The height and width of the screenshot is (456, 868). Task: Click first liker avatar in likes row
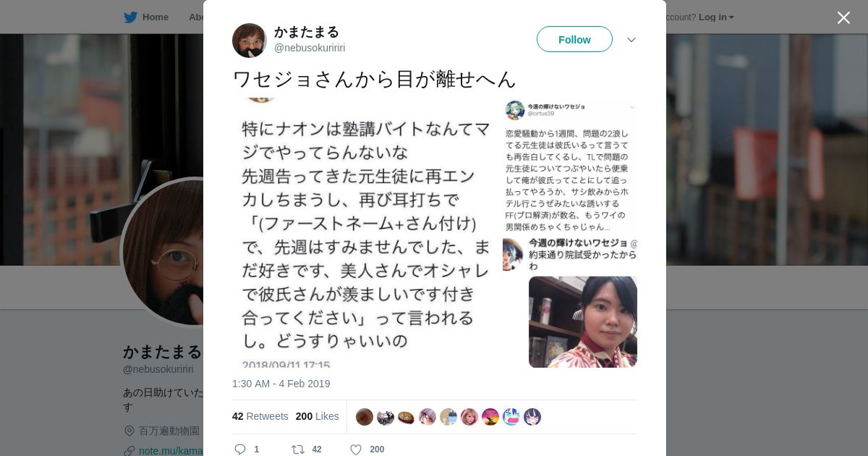point(365,417)
